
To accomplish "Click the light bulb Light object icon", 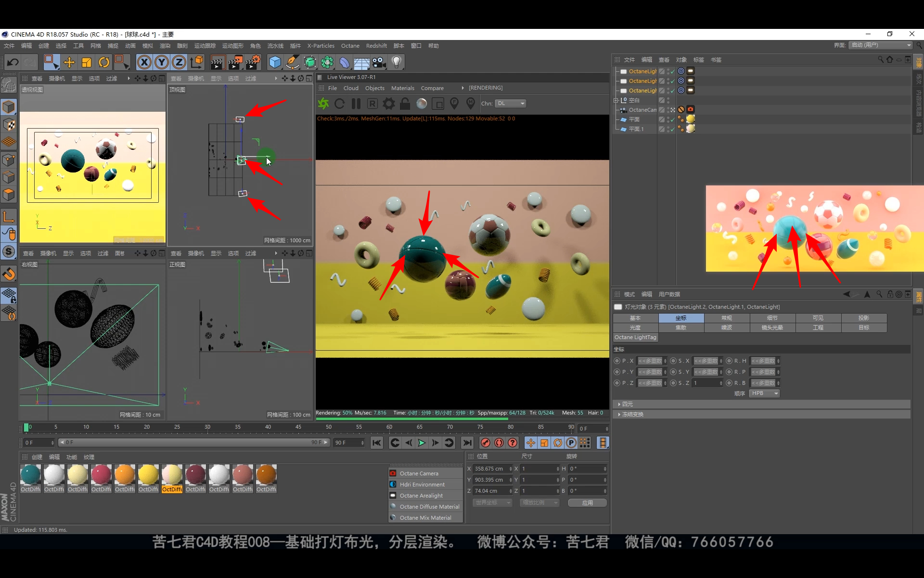I will click(x=397, y=62).
